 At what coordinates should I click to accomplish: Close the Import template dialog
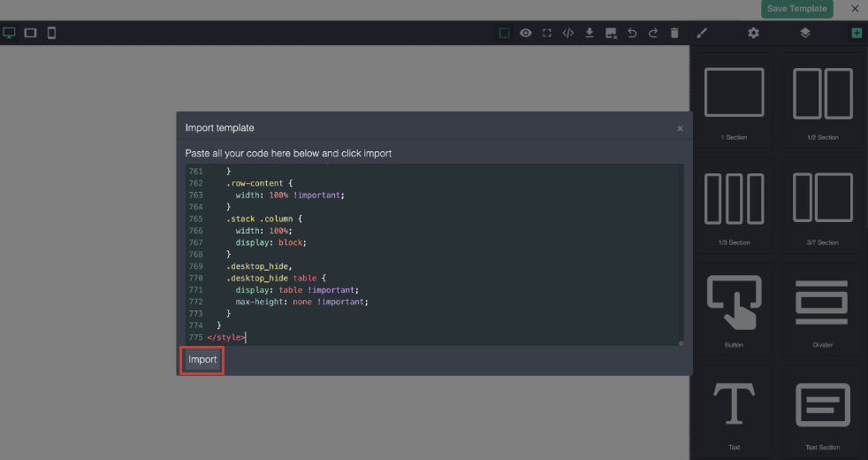(x=680, y=128)
